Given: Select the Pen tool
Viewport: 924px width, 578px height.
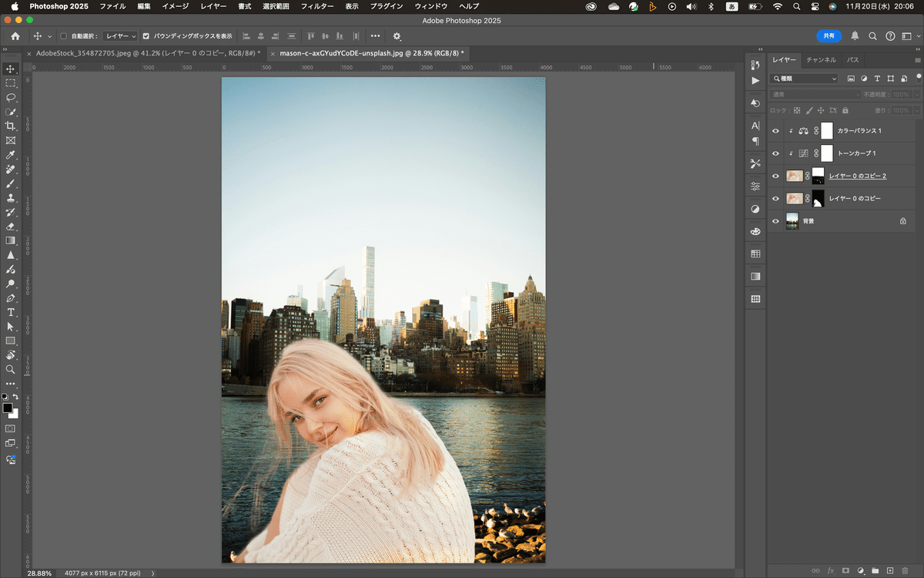Looking at the screenshot, I should [11, 297].
